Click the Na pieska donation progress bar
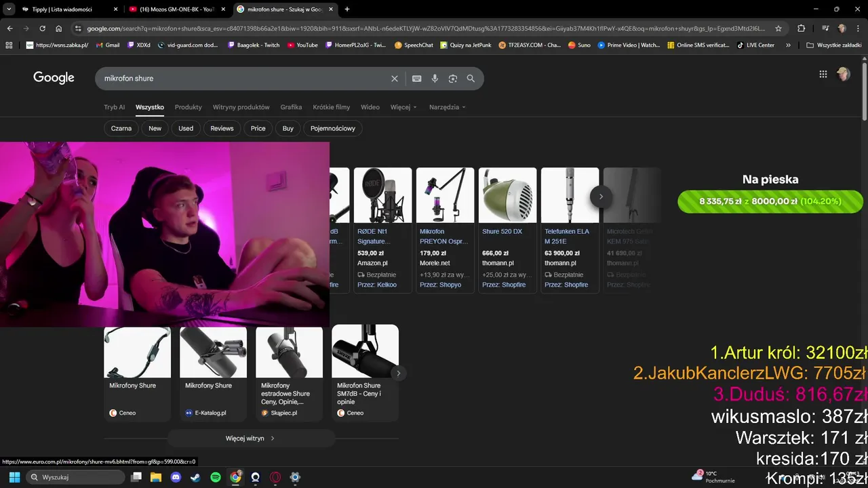The image size is (868, 488). pyautogui.click(x=770, y=201)
